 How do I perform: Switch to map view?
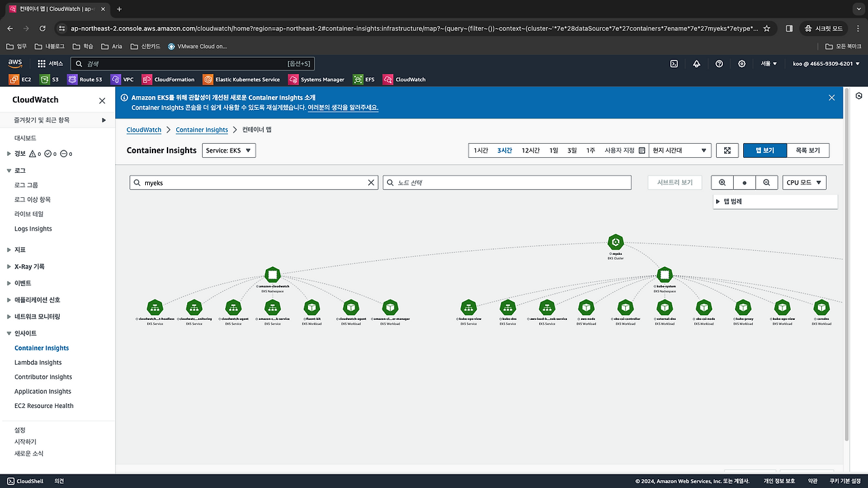(x=765, y=150)
